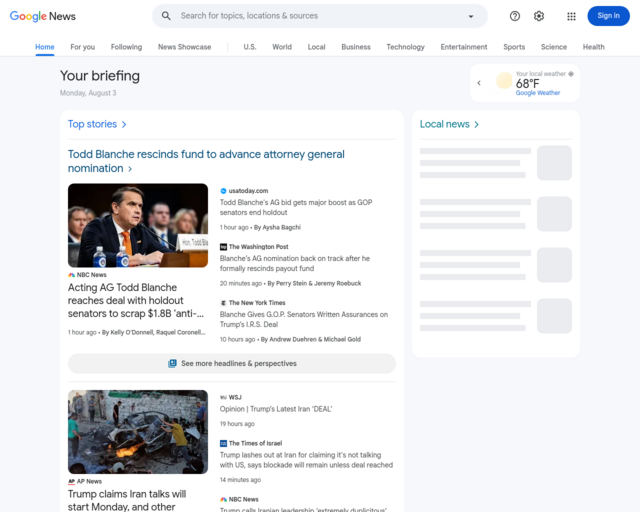Click See more headlines & perspectives button

(232, 363)
